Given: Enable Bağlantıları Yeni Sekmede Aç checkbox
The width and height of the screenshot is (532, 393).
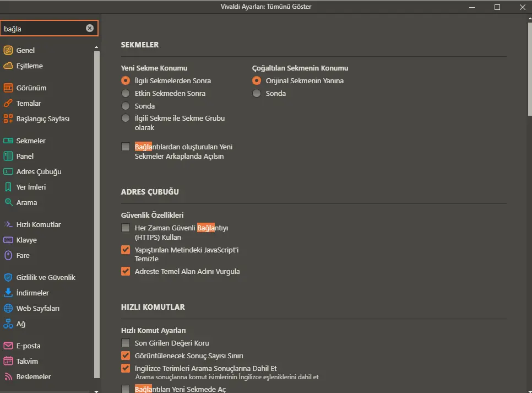Looking at the screenshot, I should [126, 389].
